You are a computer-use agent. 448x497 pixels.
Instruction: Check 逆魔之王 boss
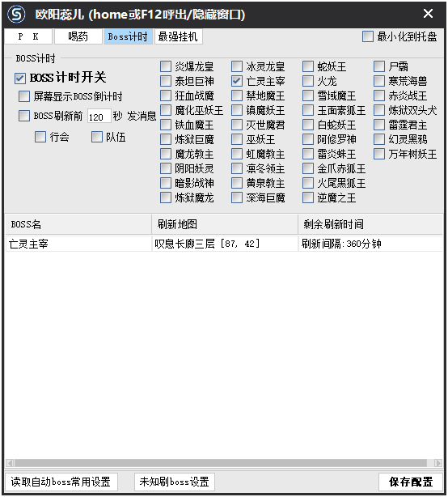click(x=308, y=198)
